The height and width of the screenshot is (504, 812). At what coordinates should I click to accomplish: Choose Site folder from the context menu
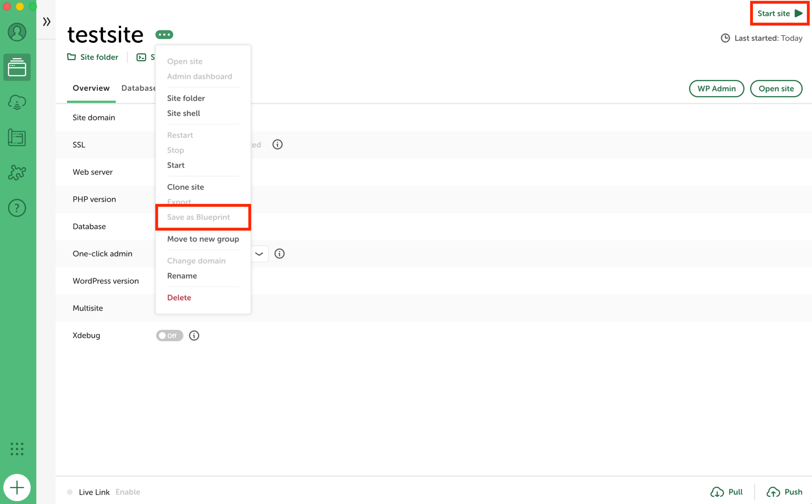[186, 98]
